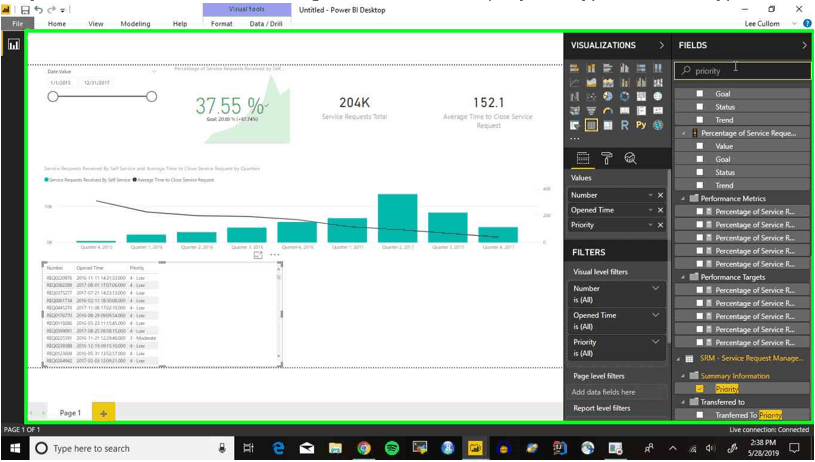Open the Format paint roller pane
Screen dimensions: 815x462
[607, 158]
